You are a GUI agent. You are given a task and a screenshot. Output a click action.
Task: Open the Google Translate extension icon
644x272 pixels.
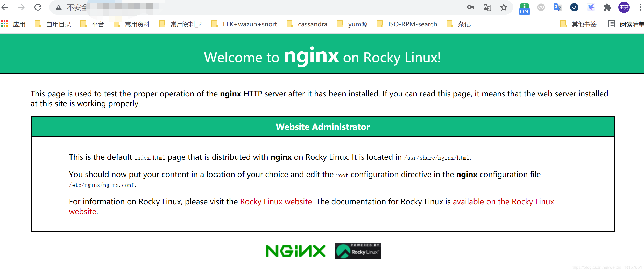557,7
